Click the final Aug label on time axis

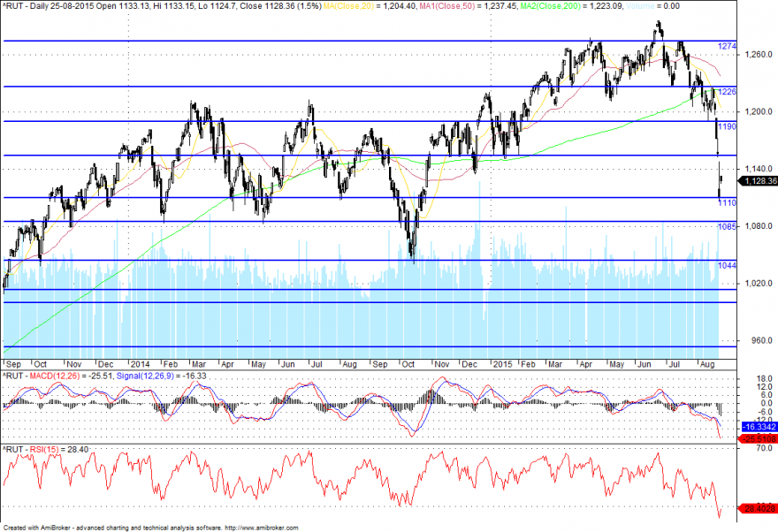pyautogui.click(x=707, y=364)
